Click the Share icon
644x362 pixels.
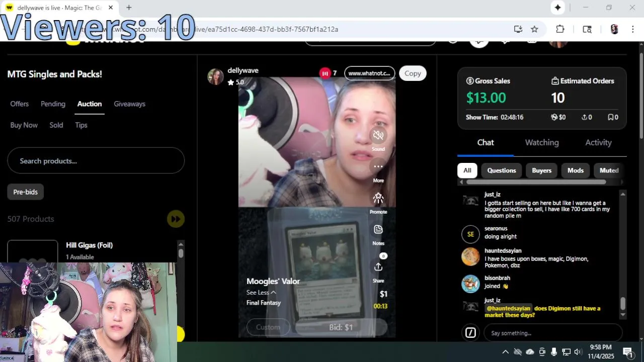pyautogui.click(x=378, y=267)
